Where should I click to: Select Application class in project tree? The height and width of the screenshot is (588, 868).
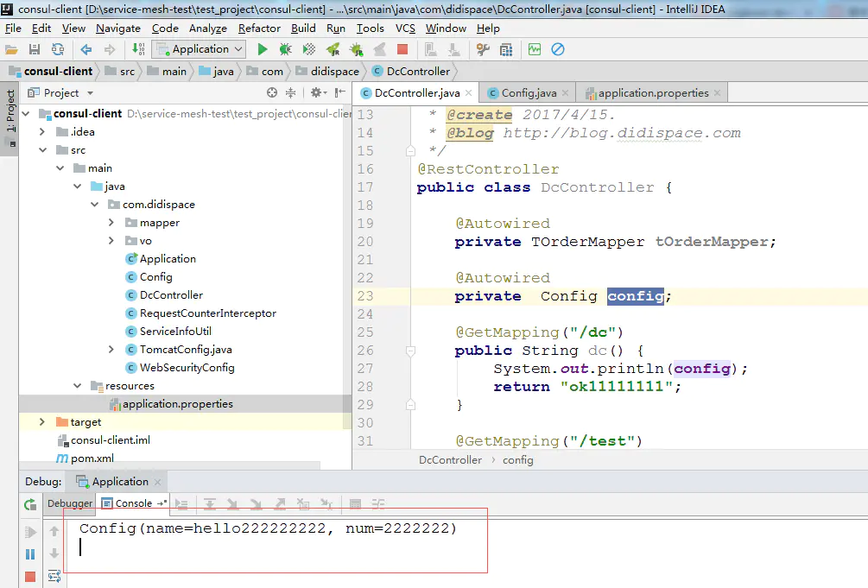point(168,258)
